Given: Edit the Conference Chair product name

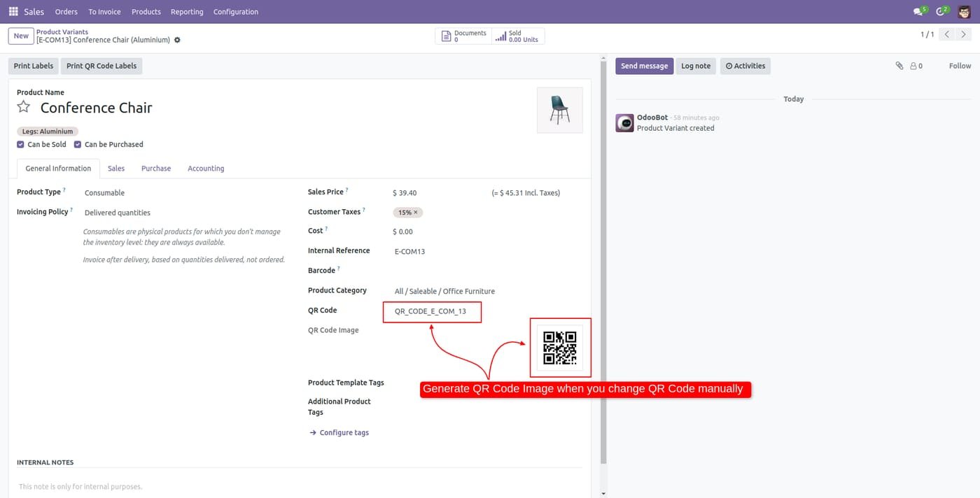Looking at the screenshot, I should tap(96, 108).
